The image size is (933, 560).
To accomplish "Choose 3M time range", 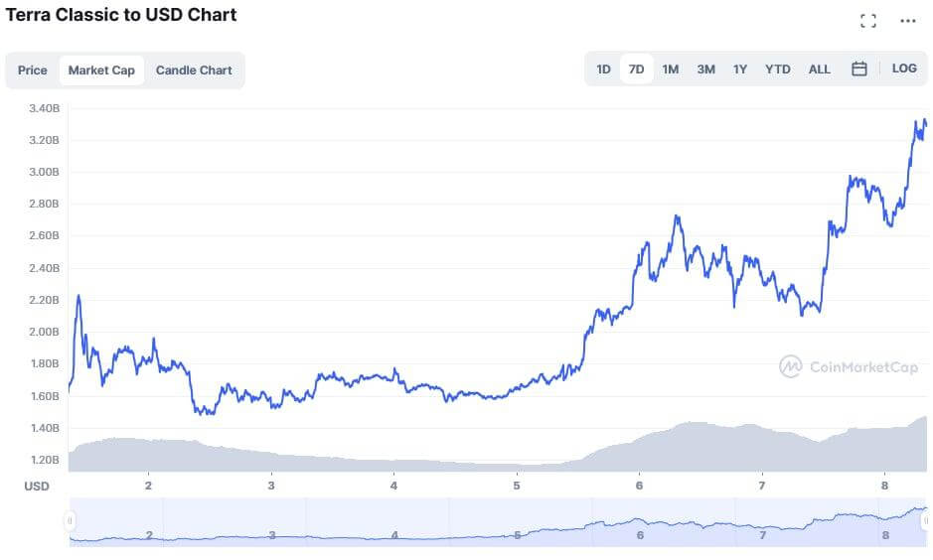I will (x=705, y=70).
